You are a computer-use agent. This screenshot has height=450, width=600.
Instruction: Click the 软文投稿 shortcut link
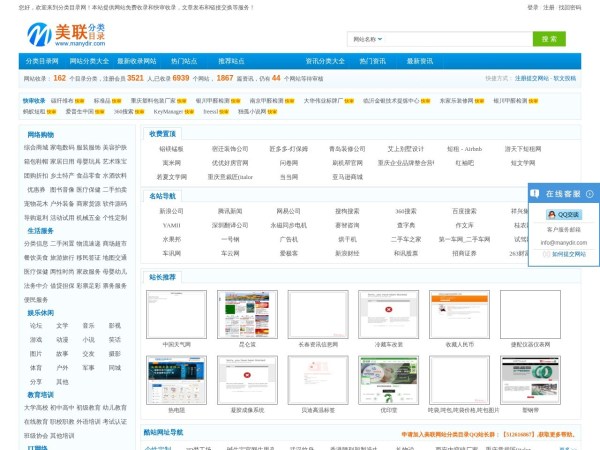pyautogui.click(x=564, y=78)
